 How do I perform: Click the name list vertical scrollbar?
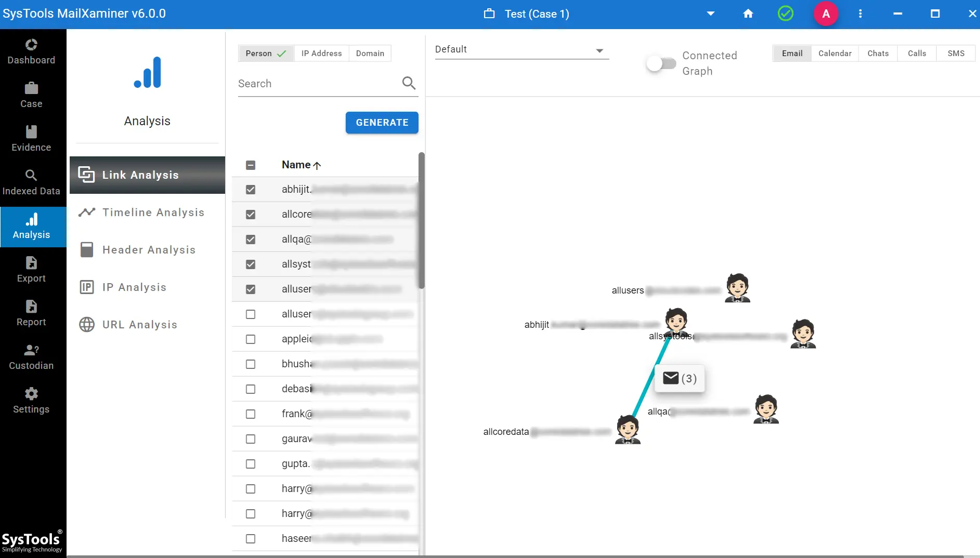(x=422, y=220)
